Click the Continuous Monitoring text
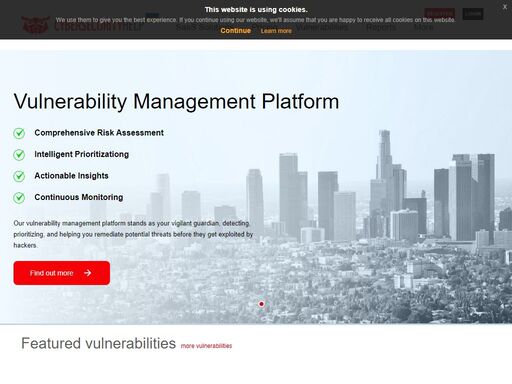Screen dimensions: 512x384 point(79,197)
